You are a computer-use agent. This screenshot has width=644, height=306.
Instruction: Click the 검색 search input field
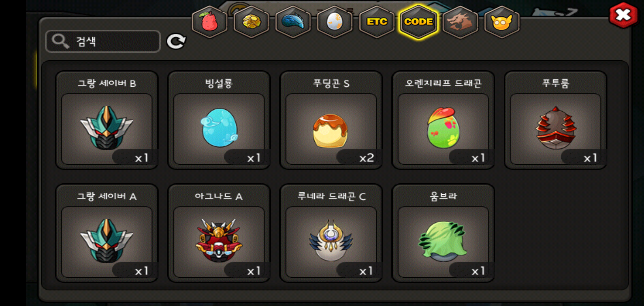tap(103, 41)
